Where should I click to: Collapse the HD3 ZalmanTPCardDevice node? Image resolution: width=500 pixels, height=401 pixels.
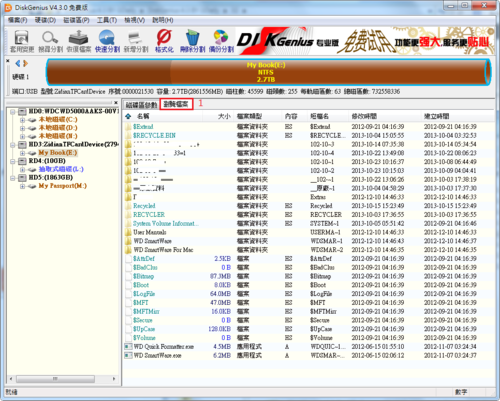[13, 145]
